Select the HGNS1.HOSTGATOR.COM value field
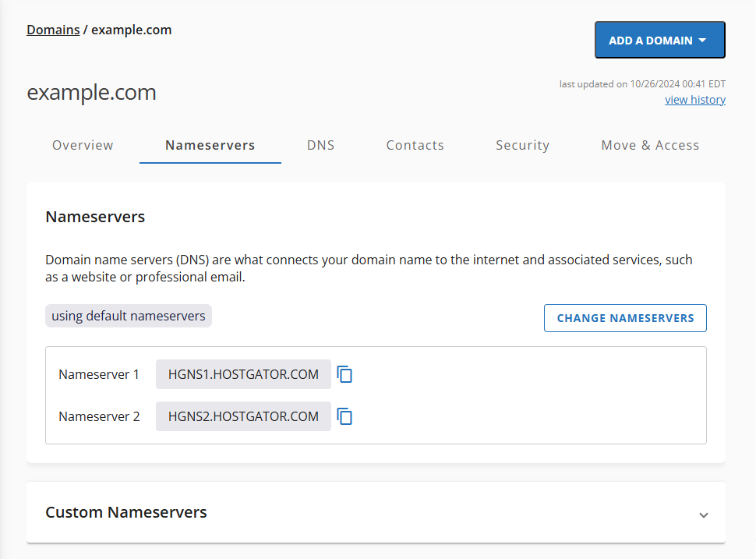The image size is (756, 559). tap(243, 374)
